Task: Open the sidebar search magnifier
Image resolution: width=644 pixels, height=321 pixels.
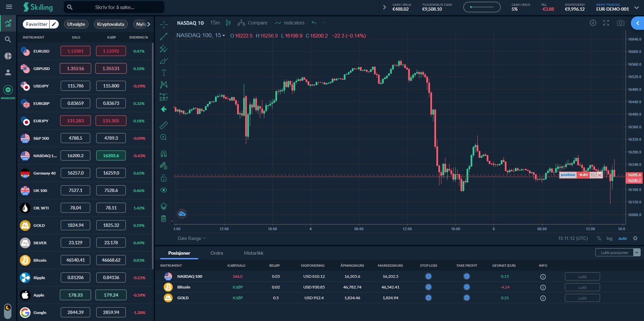Action: coord(8,40)
